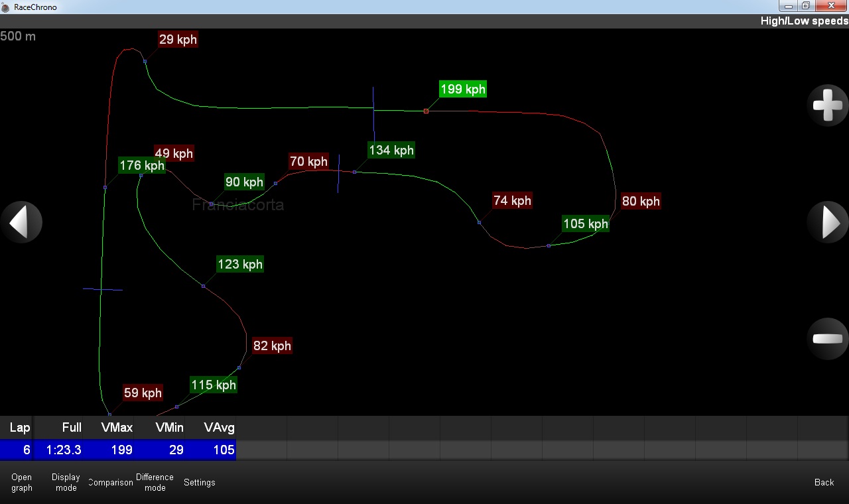The width and height of the screenshot is (849, 504).
Task: Select the red 199 kph max speed marker
Action: tap(426, 111)
